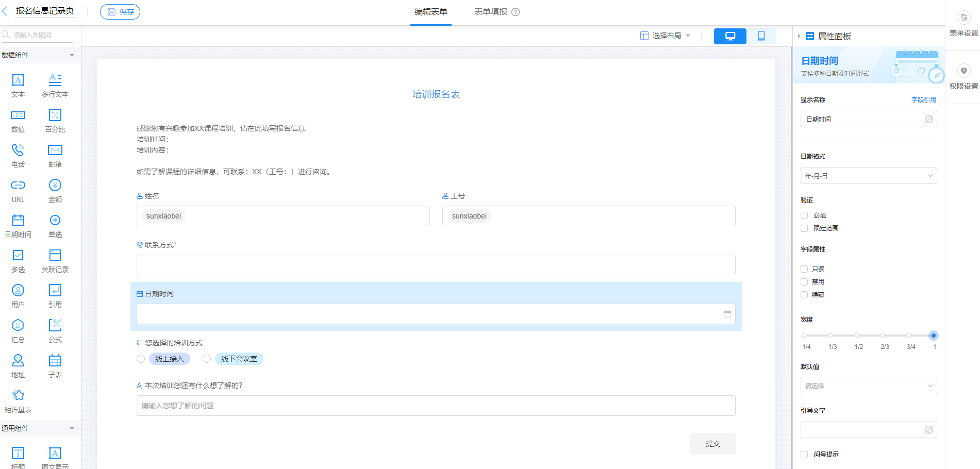
Task: Open 权限设置 on the right edge
Action: (x=964, y=76)
